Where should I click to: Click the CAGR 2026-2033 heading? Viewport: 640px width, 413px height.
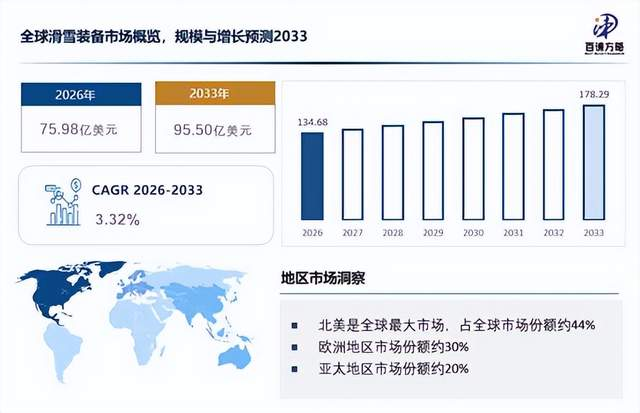tap(147, 190)
